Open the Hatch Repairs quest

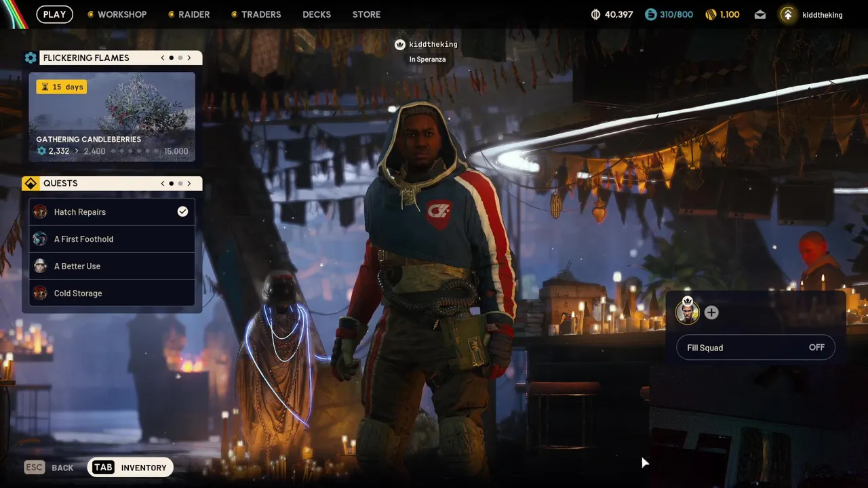click(112, 211)
